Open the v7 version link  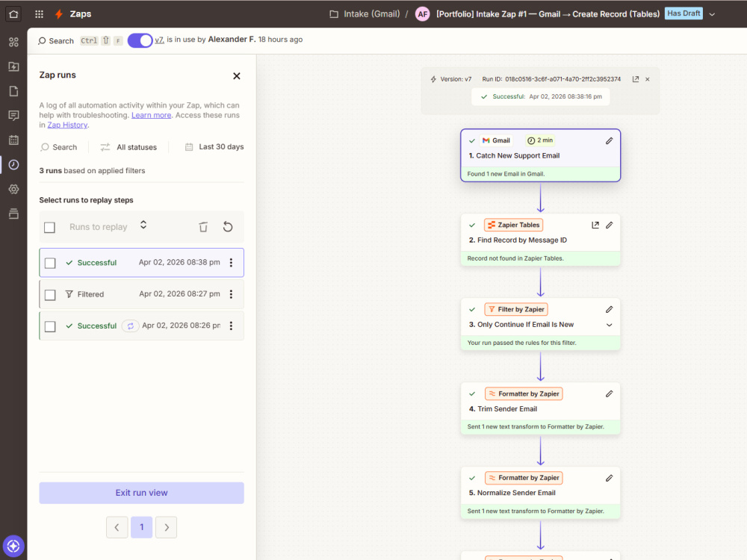pos(159,40)
